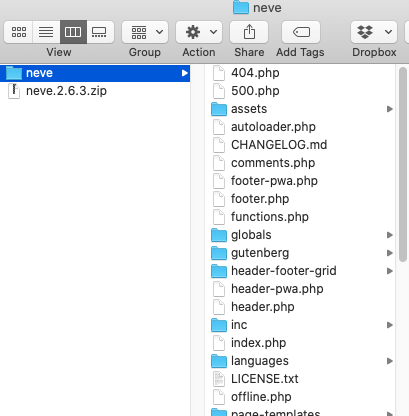Select the neve.2.6.3.zip archive

(95, 91)
